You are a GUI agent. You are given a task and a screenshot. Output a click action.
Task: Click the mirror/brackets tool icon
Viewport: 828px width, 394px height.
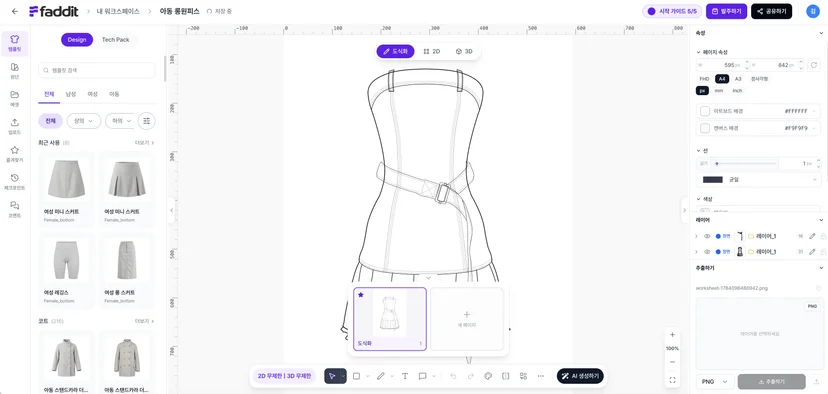[x=505, y=376]
